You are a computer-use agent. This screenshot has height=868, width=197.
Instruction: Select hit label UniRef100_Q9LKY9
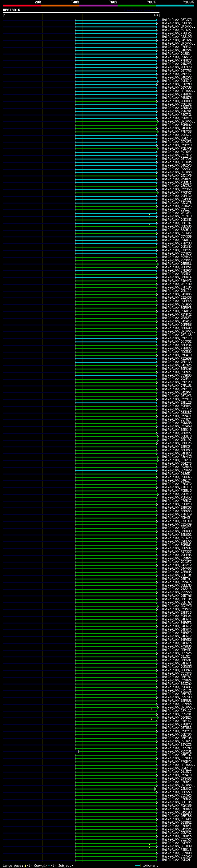(x=176, y=504)
